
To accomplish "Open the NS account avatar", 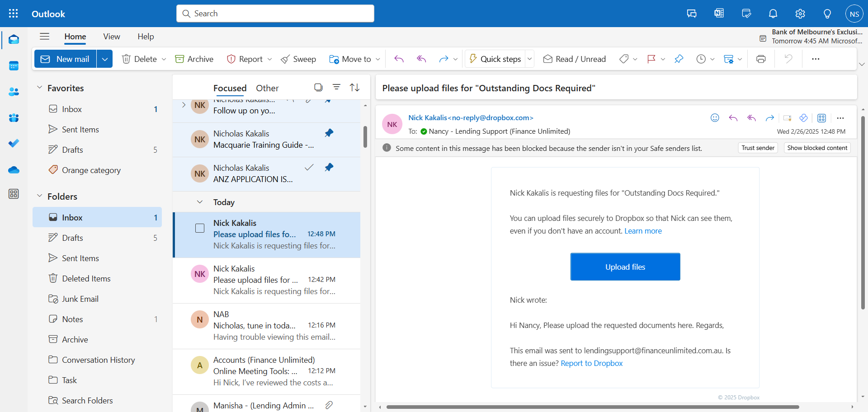I will point(854,14).
